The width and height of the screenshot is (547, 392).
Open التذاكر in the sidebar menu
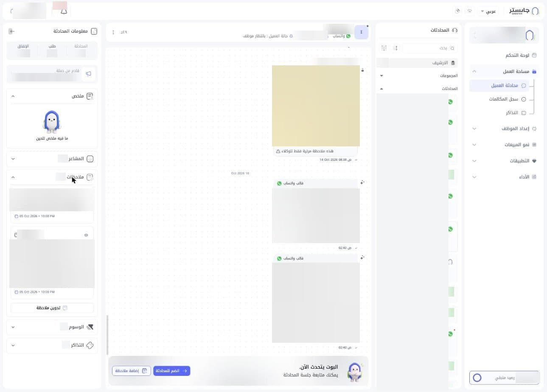click(x=516, y=112)
